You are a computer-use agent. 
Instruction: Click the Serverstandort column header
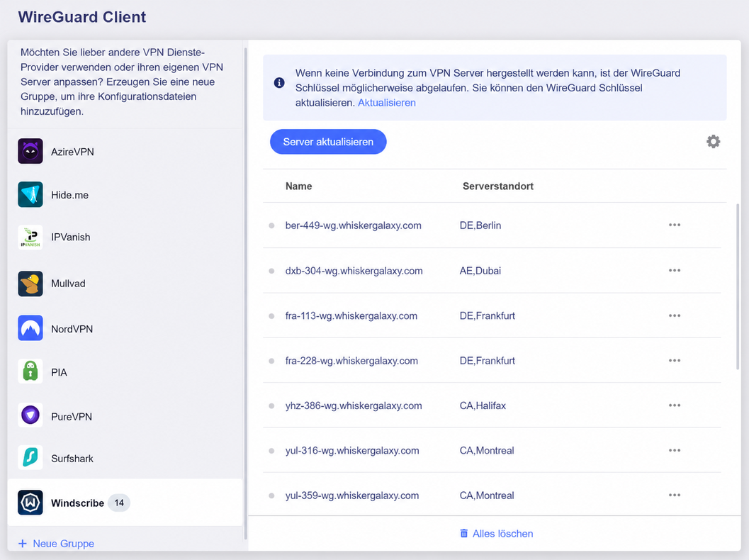point(497,186)
